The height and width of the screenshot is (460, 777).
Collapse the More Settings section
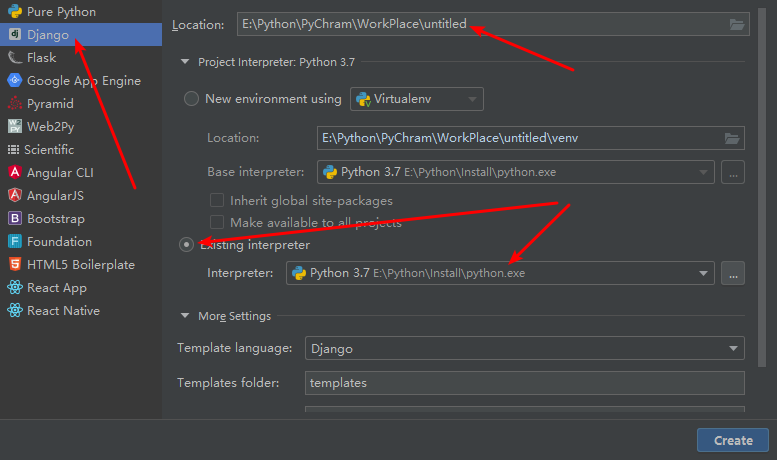[x=185, y=316]
